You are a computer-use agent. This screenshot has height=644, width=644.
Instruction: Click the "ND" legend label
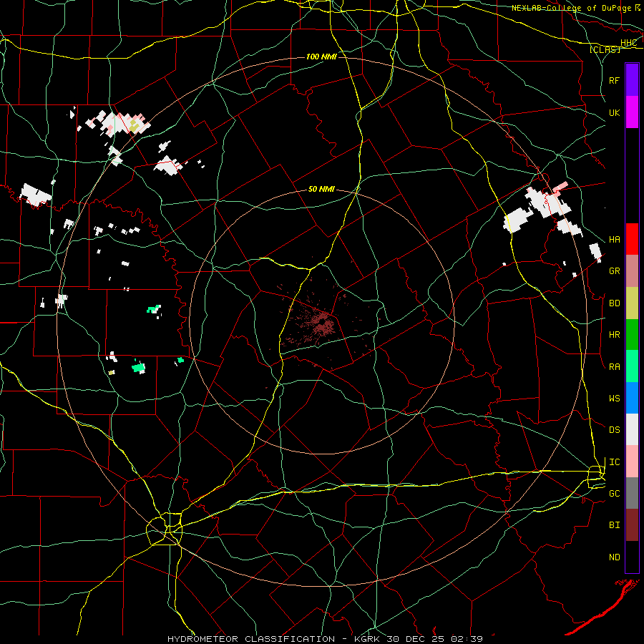pyautogui.click(x=614, y=557)
